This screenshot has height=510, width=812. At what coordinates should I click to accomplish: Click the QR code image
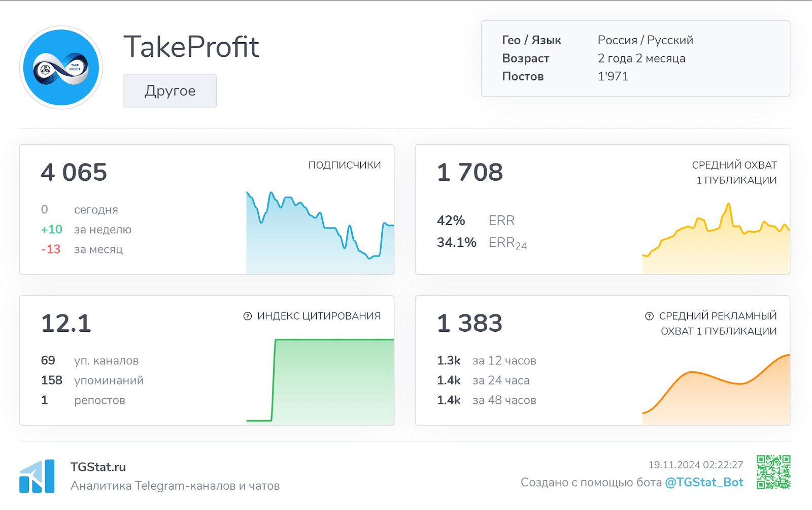pyautogui.click(x=773, y=472)
